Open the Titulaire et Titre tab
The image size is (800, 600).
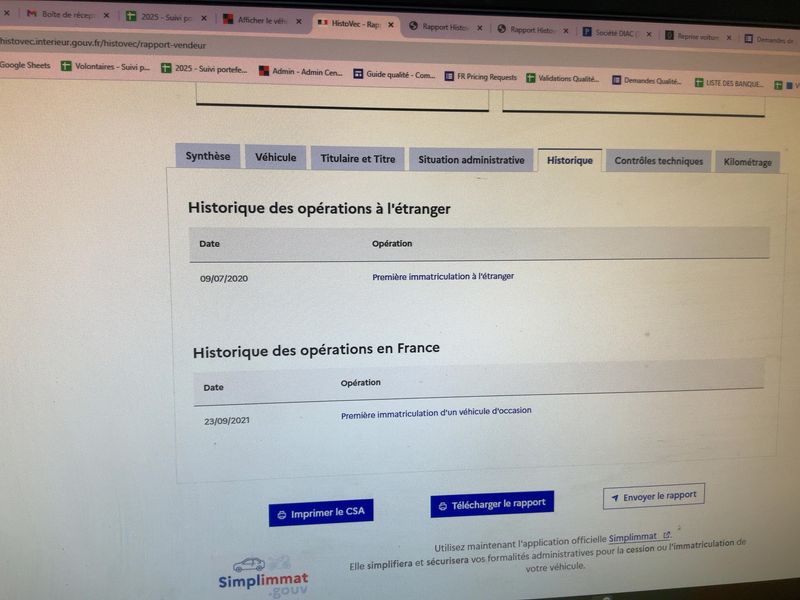[358, 159]
